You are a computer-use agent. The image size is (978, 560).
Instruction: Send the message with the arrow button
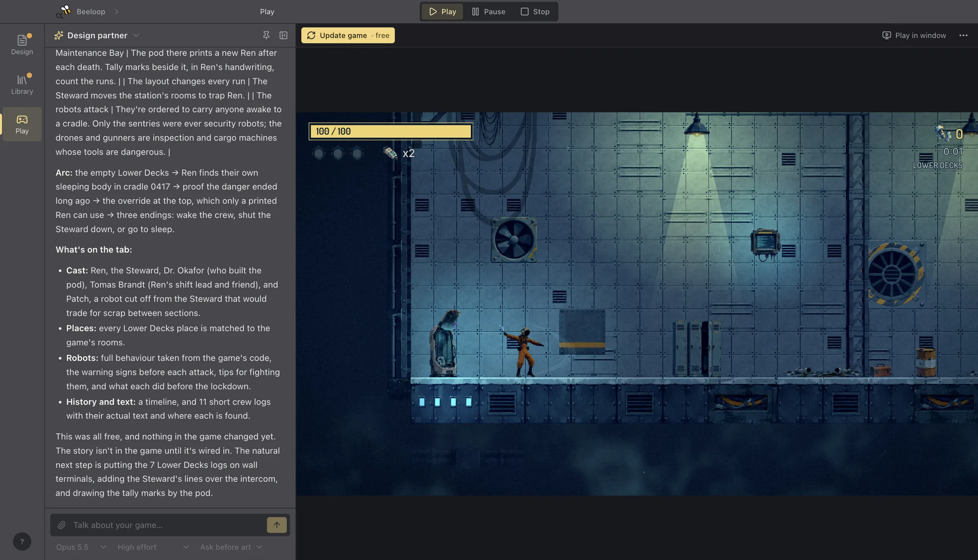coord(277,525)
